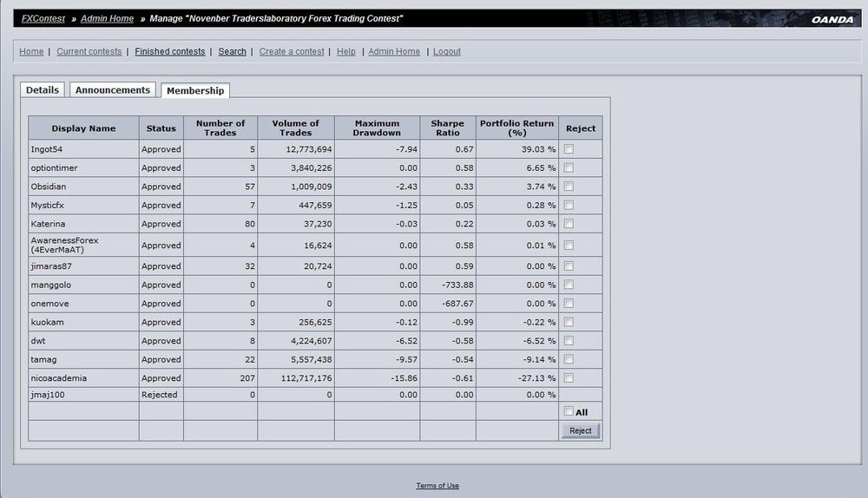
Task: Tick the Reject checkbox for manggolo
Action: [569, 285]
